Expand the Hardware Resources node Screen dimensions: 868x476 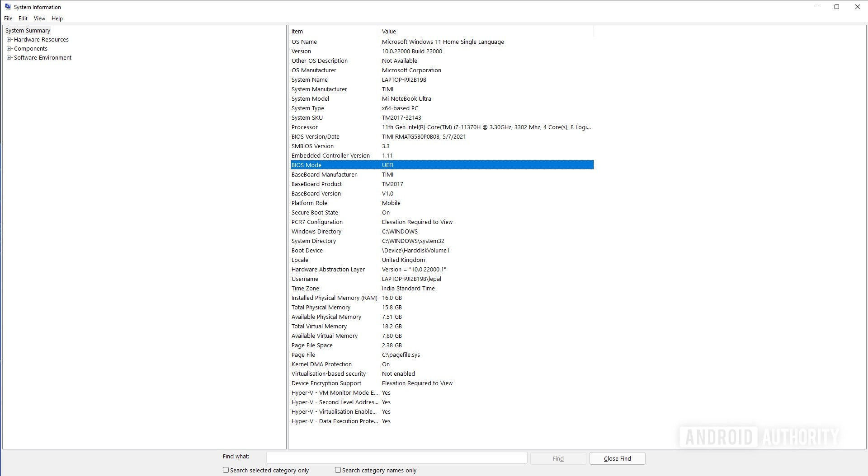pyautogui.click(x=9, y=39)
